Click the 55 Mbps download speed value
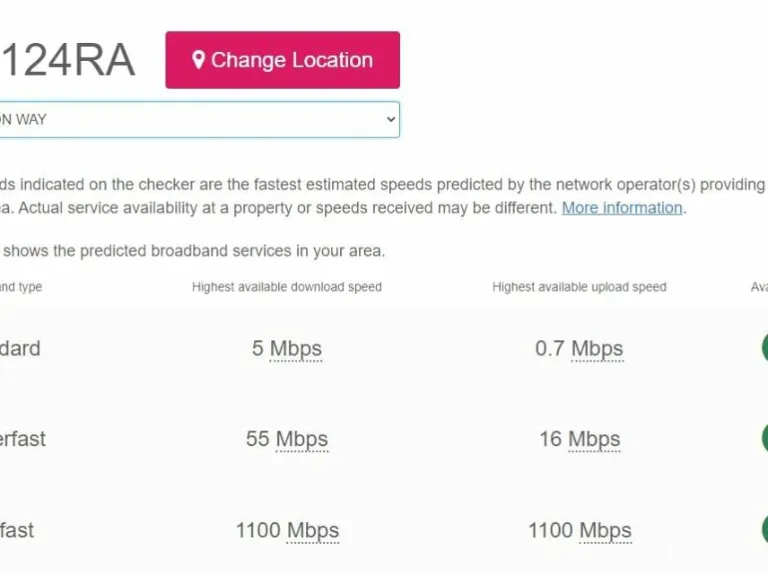Viewport: 768px width, 576px height. click(x=287, y=439)
